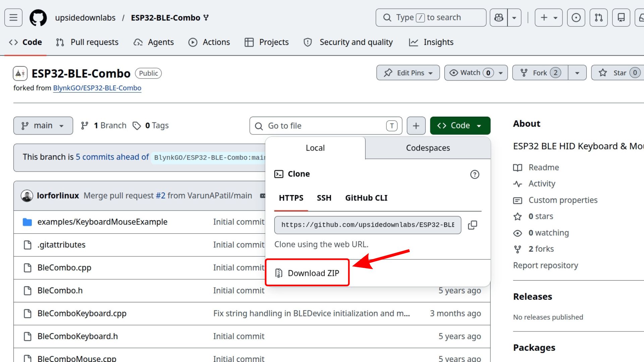Open the clone help question icon

coord(475,174)
